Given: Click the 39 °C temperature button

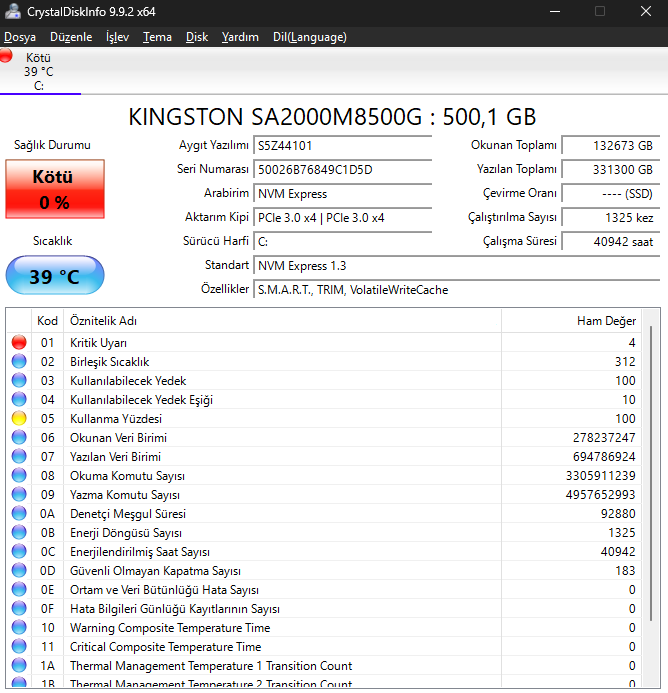Looking at the screenshot, I should 55,275.
